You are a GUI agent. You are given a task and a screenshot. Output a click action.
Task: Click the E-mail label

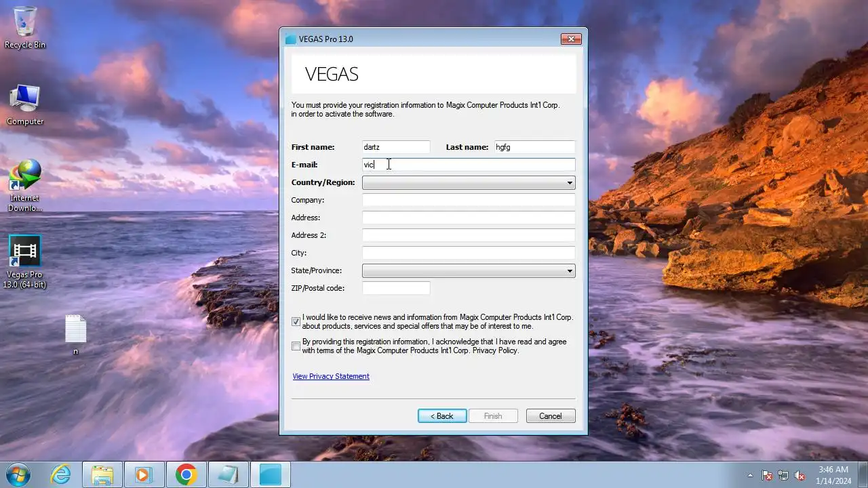pos(304,165)
